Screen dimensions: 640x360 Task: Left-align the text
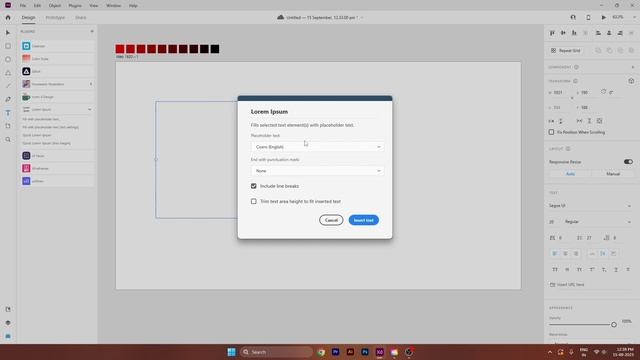tap(554, 253)
